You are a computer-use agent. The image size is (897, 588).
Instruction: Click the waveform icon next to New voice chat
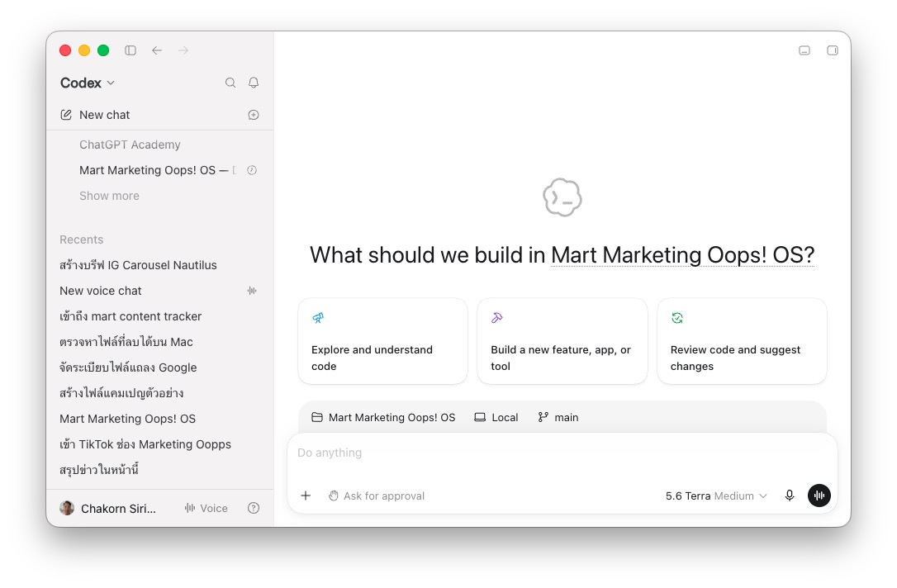[x=252, y=291]
